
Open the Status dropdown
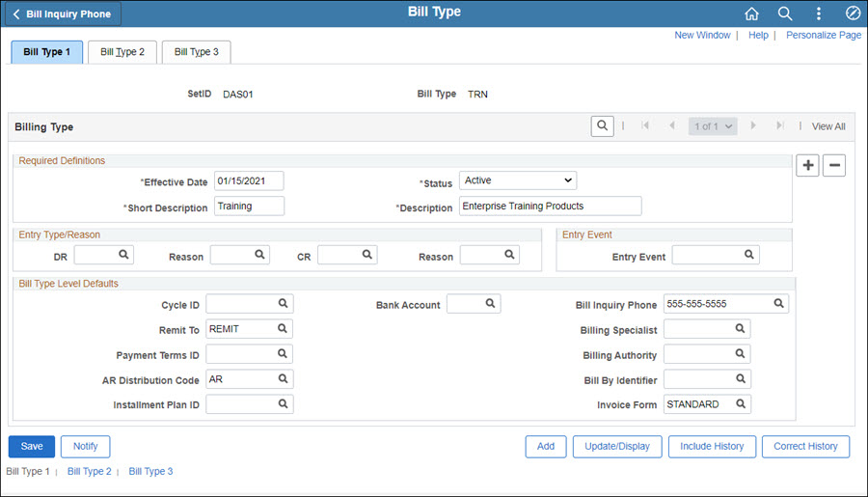click(x=518, y=180)
